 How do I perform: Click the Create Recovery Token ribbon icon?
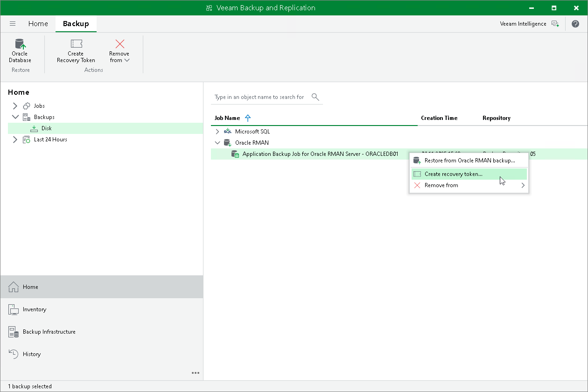[76, 44]
